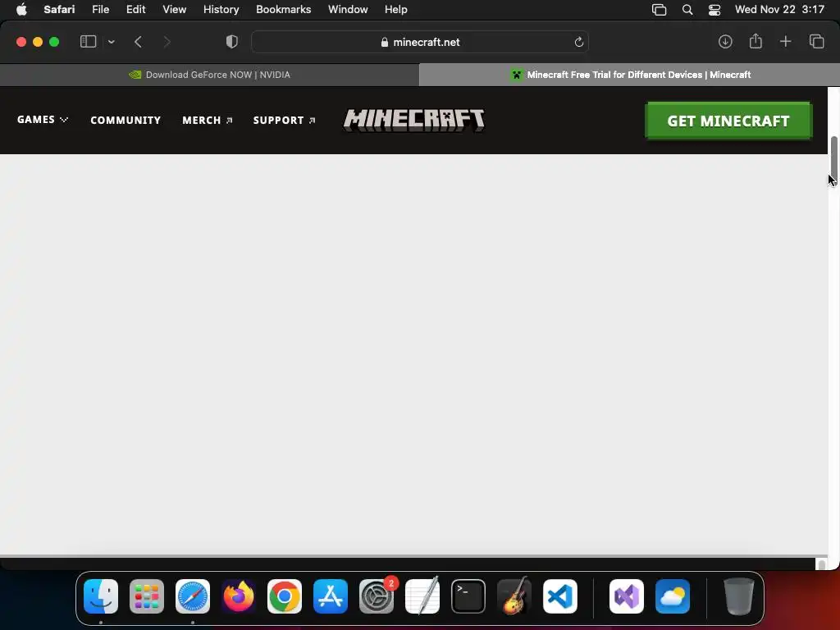
Task: Open the App Store from the Dock
Action: [331, 596]
